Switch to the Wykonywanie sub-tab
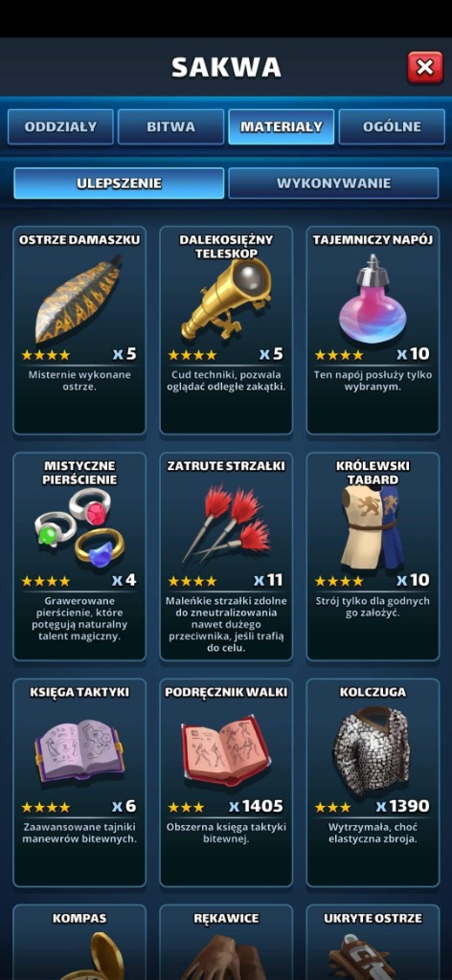 [334, 183]
